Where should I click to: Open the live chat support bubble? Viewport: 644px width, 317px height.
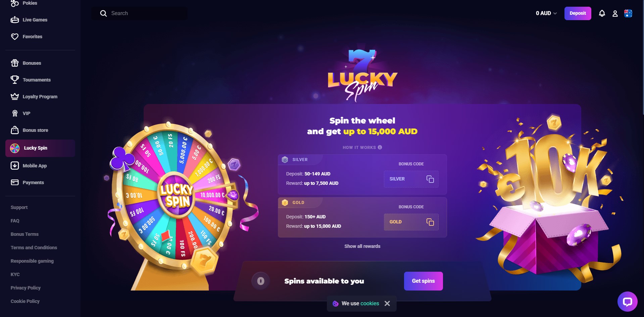coord(627,302)
